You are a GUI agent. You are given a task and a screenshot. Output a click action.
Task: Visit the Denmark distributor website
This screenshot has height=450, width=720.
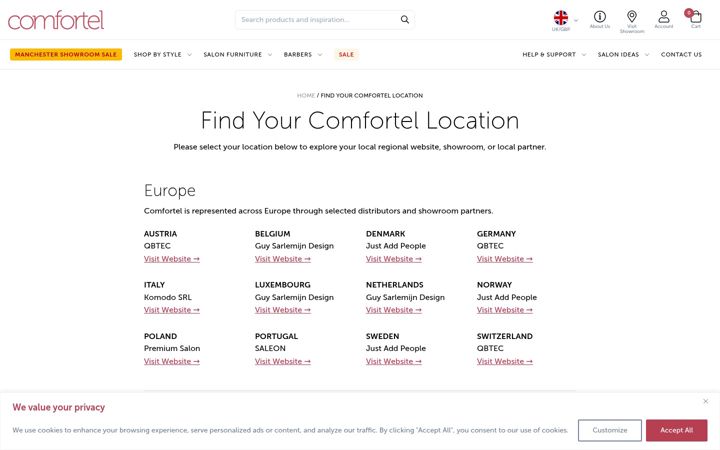click(x=394, y=259)
